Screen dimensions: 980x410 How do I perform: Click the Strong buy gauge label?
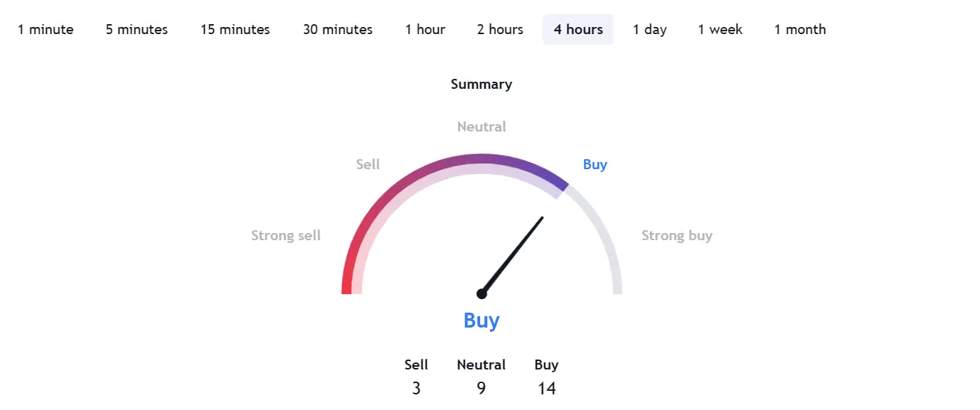click(677, 235)
